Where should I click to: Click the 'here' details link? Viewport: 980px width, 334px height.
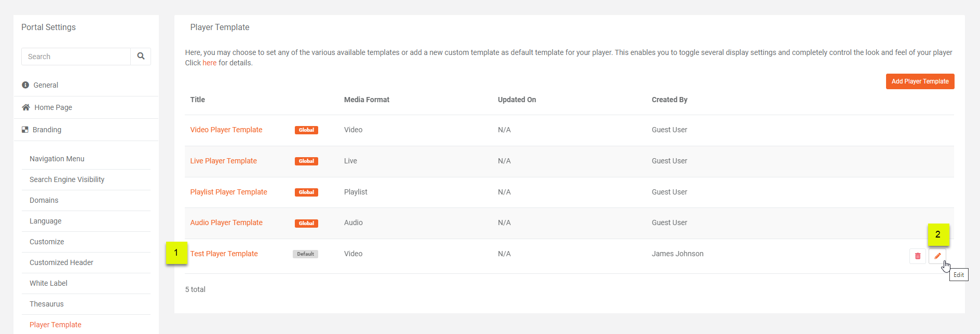(x=209, y=63)
